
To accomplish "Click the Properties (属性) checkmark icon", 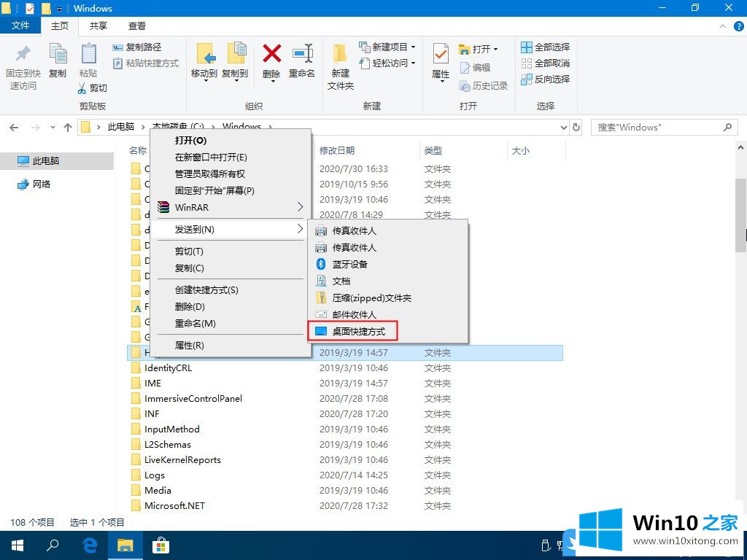I will click(441, 55).
